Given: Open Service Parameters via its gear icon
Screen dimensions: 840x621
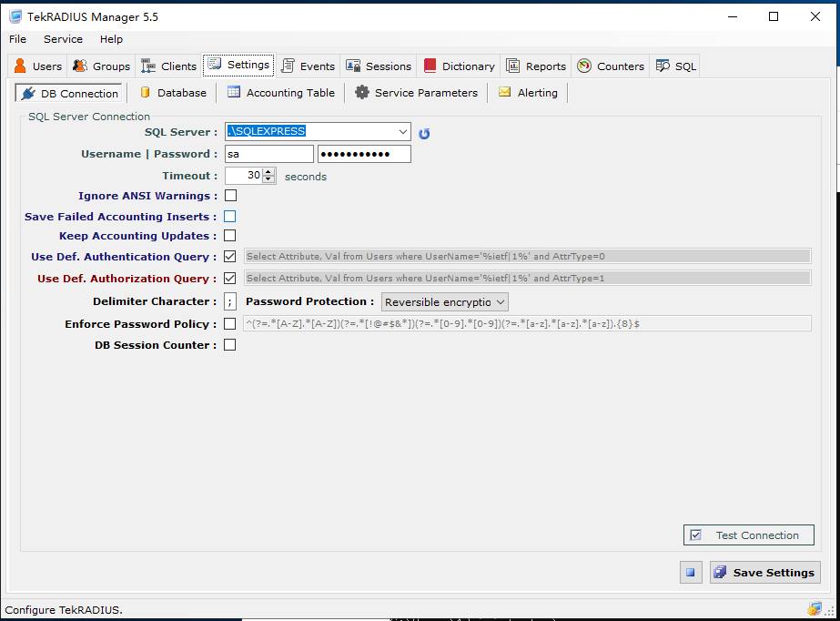Looking at the screenshot, I should point(362,92).
